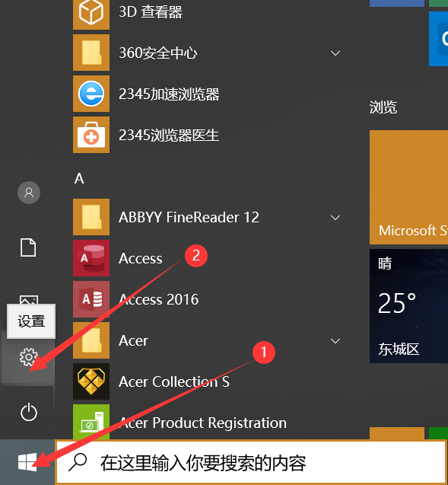Click the Power button icon
448x485 pixels.
tap(29, 412)
